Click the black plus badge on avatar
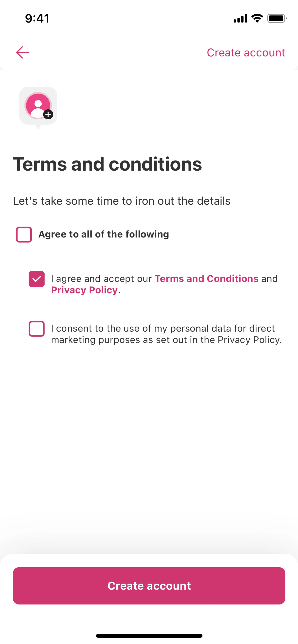Image resolution: width=298 pixels, height=644 pixels. click(48, 114)
